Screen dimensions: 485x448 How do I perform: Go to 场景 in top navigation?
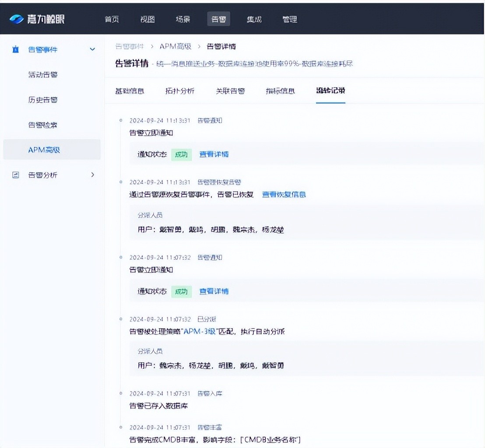[x=183, y=19]
